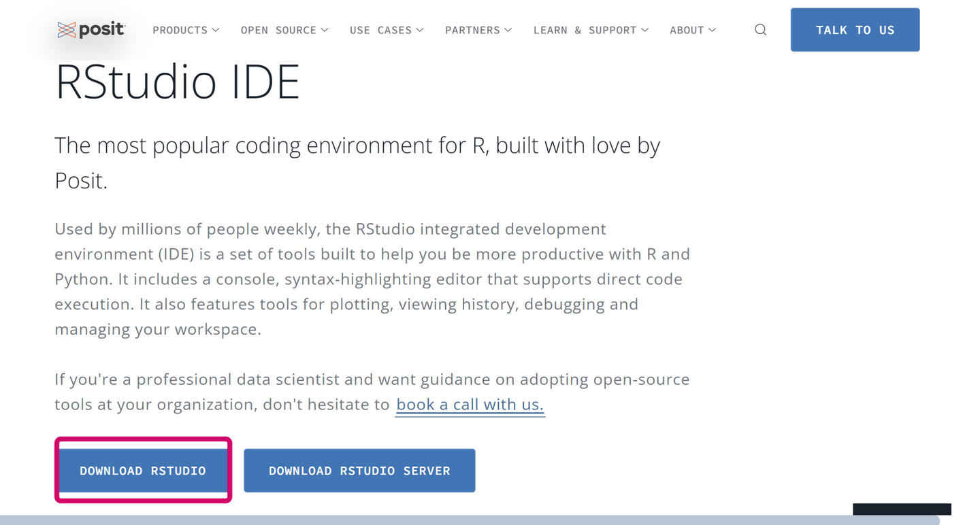Expand the Open Source chevron arrow
Screen dimensions: 980x525
coord(325,30)
